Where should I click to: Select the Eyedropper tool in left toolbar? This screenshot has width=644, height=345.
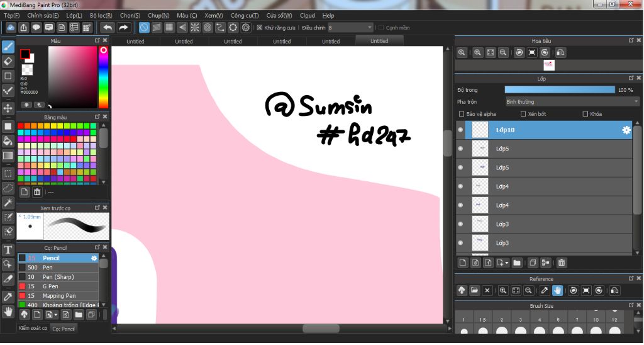tap(8, 297)
